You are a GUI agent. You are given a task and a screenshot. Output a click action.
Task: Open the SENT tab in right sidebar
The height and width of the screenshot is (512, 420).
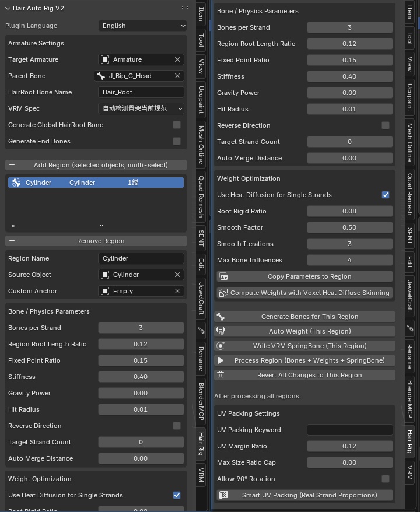coord(409,236)
